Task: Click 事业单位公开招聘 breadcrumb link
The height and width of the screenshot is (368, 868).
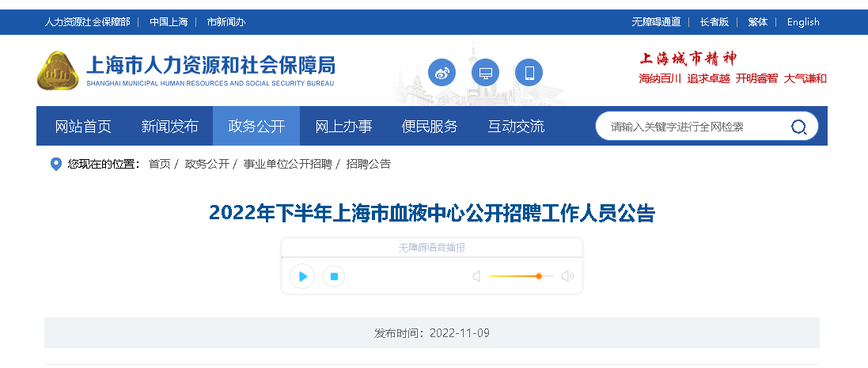Action: 287,164
